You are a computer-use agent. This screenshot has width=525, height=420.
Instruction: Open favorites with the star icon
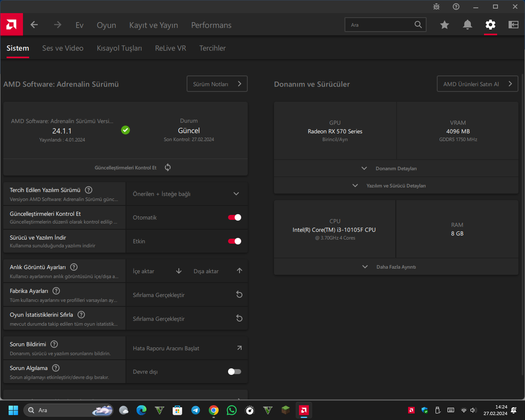(x=445, y=25)
